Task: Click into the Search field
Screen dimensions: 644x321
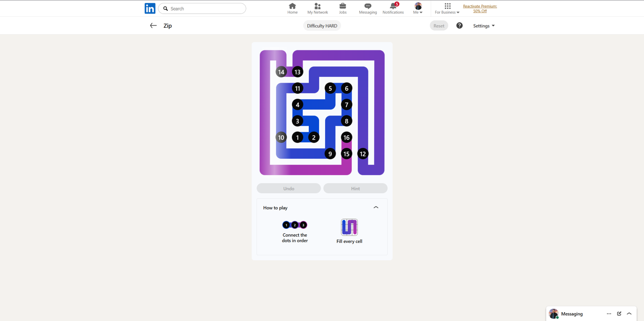Action: click(x=206, y=8)
